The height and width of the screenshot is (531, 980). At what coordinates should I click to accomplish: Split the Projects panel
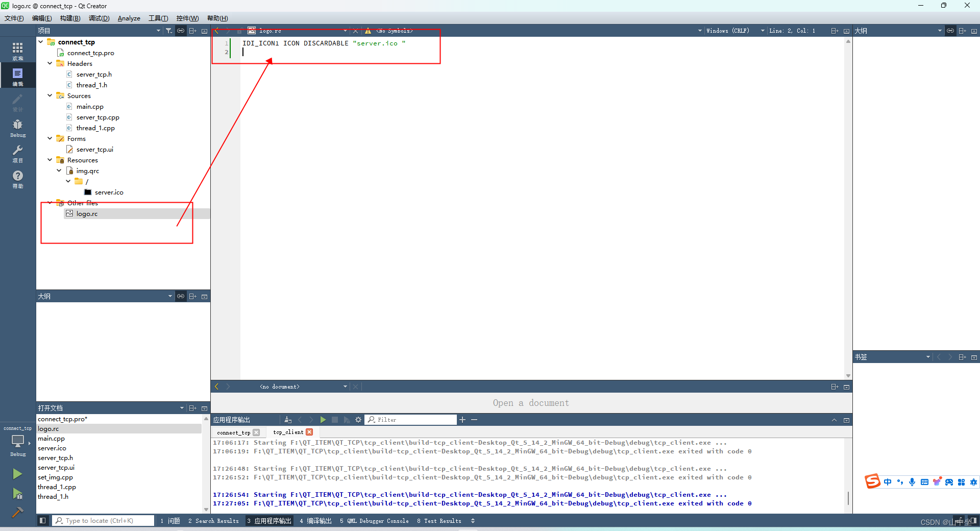(193, 31)
